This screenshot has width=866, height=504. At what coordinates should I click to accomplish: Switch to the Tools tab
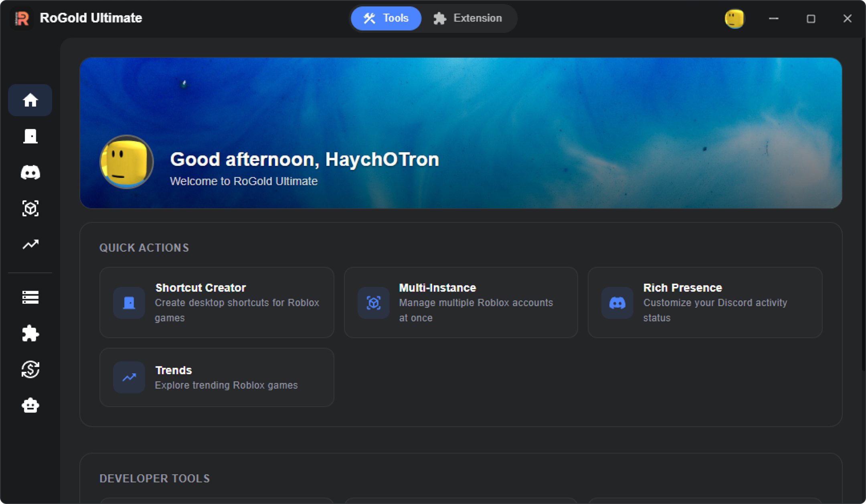point(386,18)
